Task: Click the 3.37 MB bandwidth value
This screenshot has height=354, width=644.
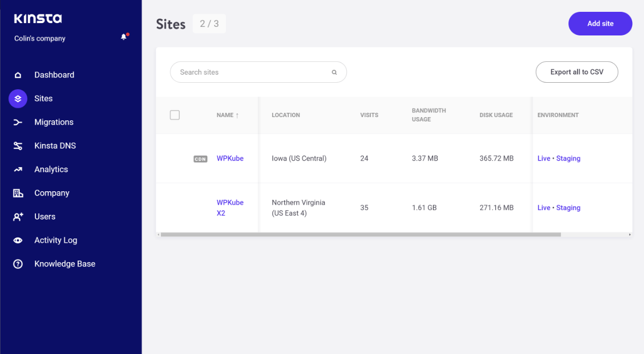Action: (425, 158)
